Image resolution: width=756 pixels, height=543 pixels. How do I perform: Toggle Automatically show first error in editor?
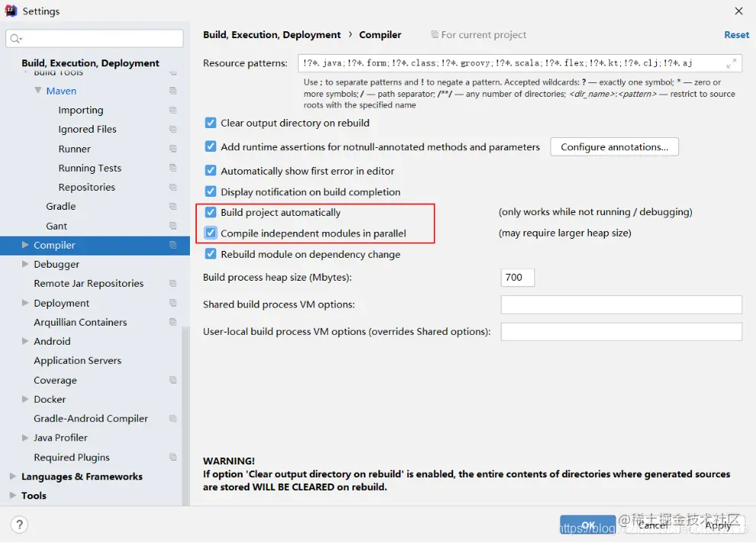(211, 171)
